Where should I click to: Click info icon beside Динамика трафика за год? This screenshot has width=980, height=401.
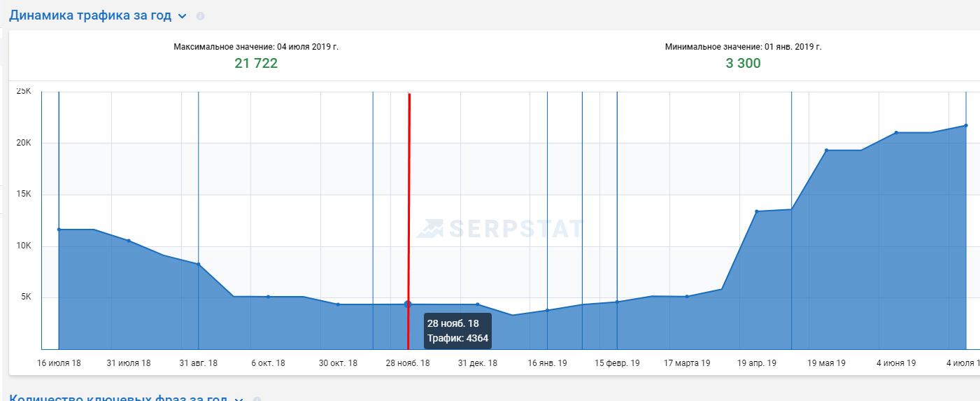pos(201,16)
